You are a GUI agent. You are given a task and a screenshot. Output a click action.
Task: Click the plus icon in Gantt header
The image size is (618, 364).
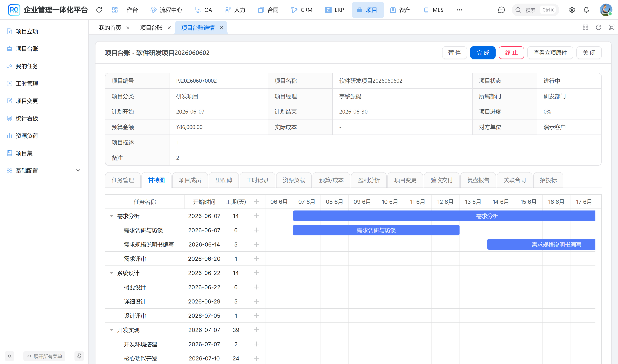pos(256,202)
